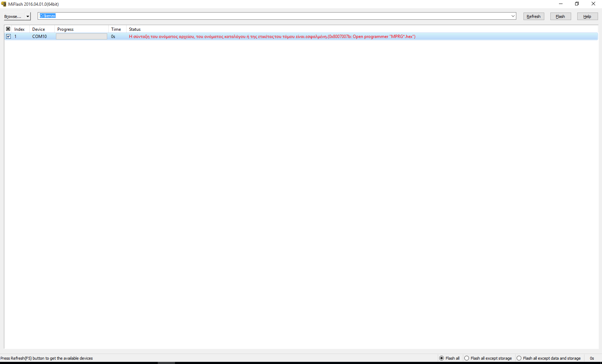Restore down the MiFlash window
This screenshot has height=364, width=602.
click(x=577, y=4)
